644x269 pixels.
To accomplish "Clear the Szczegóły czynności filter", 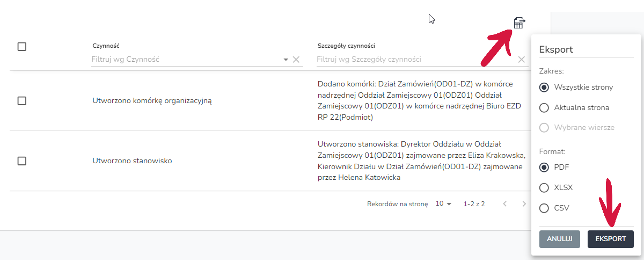I will pyautogui.click(x=521, y=60).
